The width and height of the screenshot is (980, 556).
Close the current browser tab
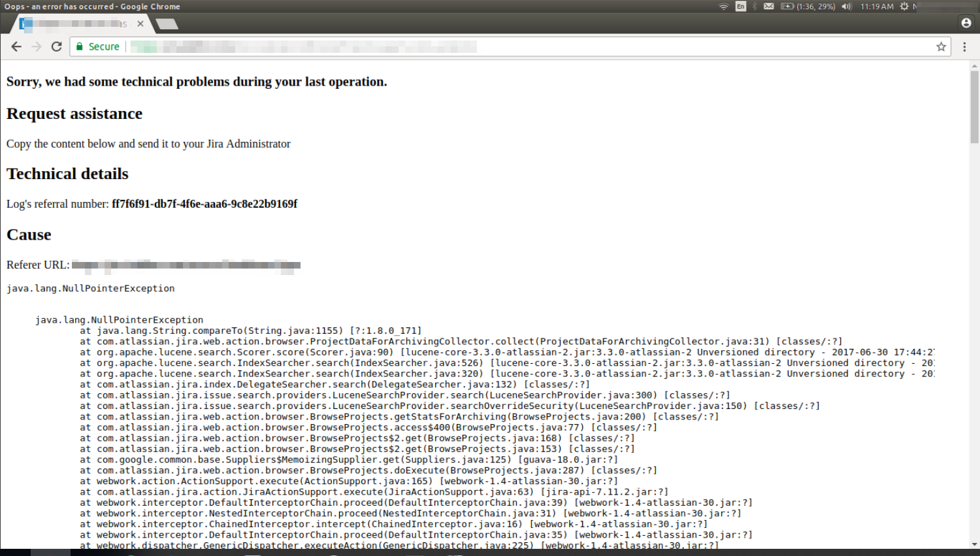tap(140, 24)
